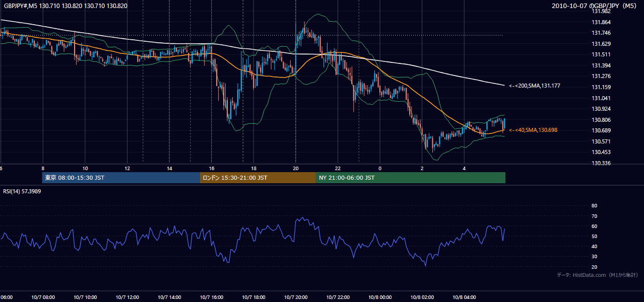Click hour label 14 on price chart axis
Screen dimensions: 644x302
coord(169,168)
